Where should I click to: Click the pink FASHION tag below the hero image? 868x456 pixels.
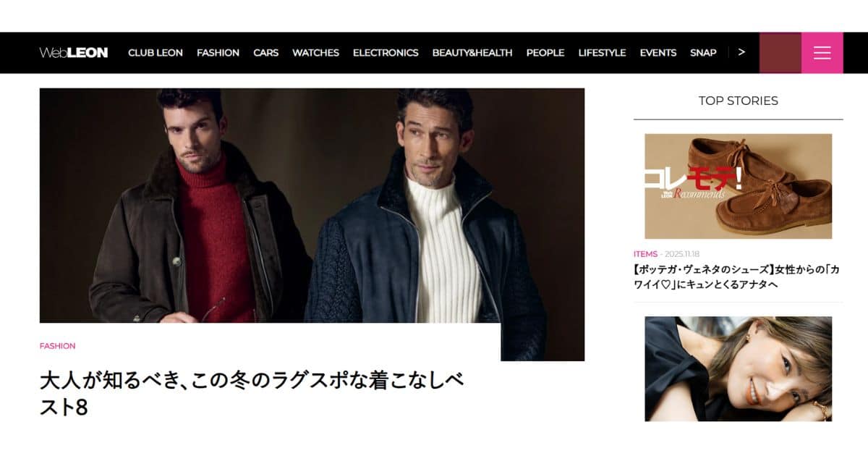(x=58, y=346)
